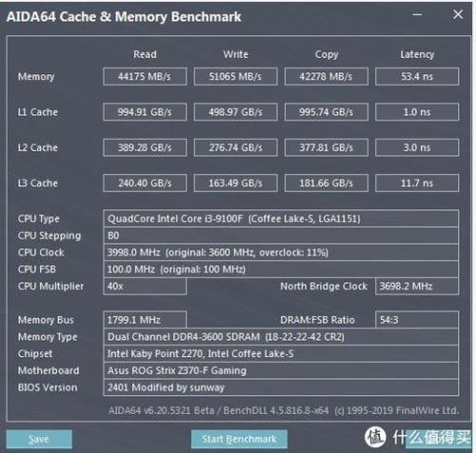Select the L3 Cache Copy 181.66 GB/s field
Viewport: 476px width, 453px height.
click(327, 183)
